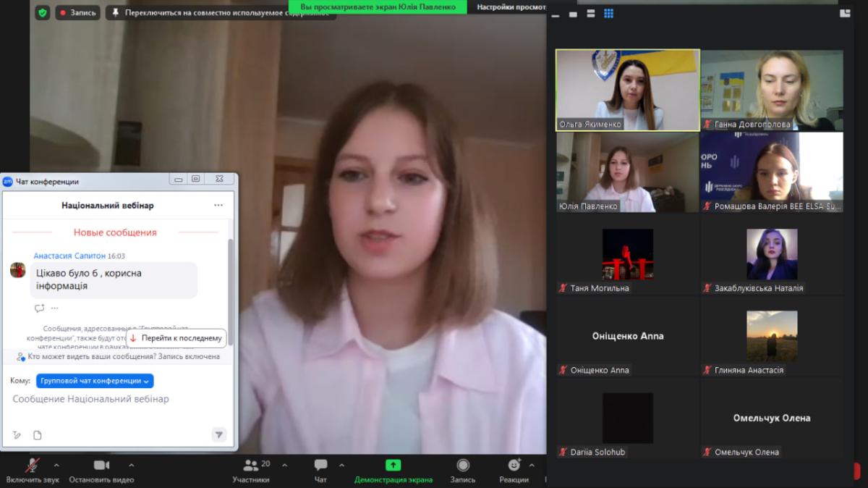Select Юлія Павленко's video tile
868x488 pixels.
[x=628, y=172]
